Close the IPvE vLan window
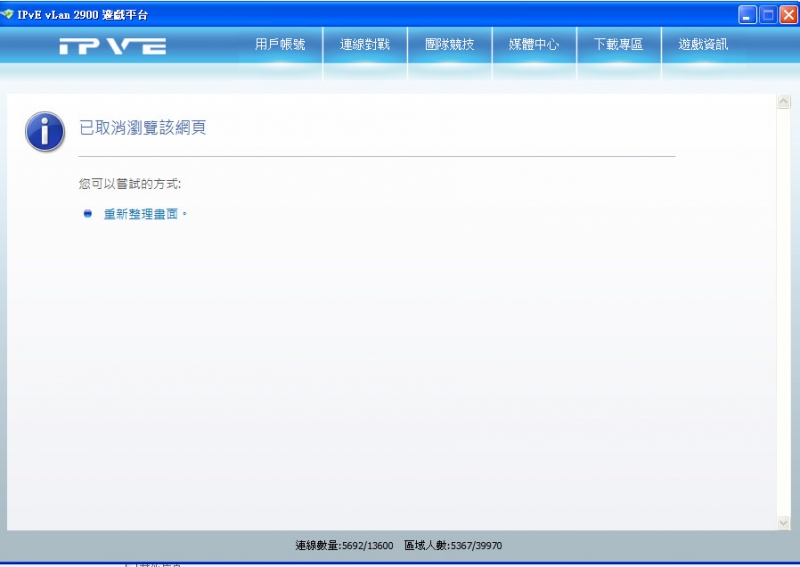Viewport: 800px width, 567px height. click(x=789, y=15)
